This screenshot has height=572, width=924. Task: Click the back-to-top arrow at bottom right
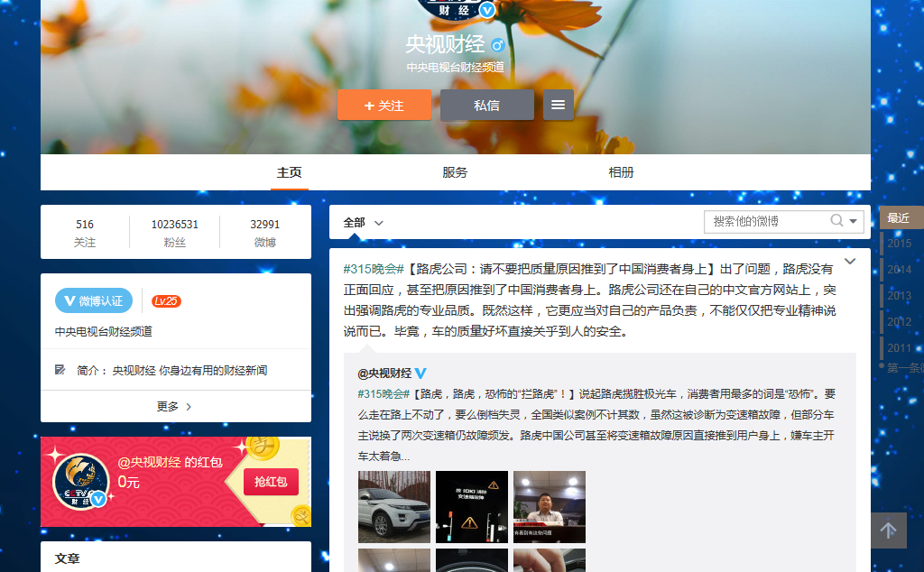click(x=889, y=530)
